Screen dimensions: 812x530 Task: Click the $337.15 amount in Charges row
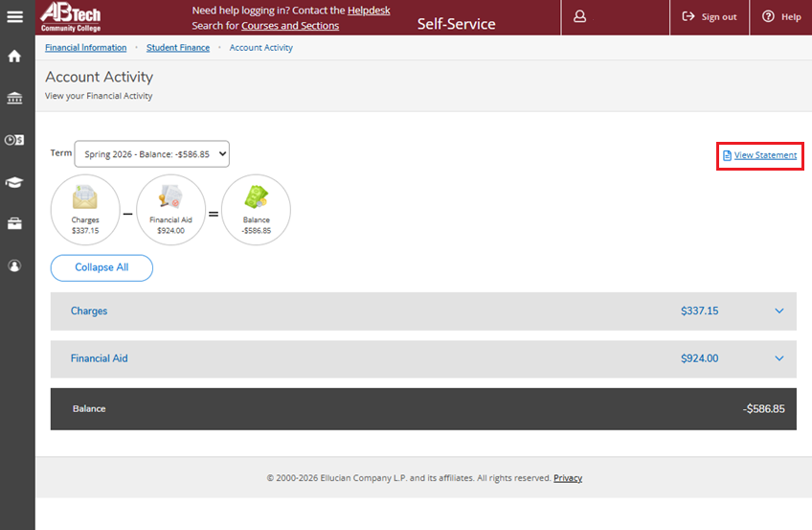pyautogui.click(x=699, y=311)
